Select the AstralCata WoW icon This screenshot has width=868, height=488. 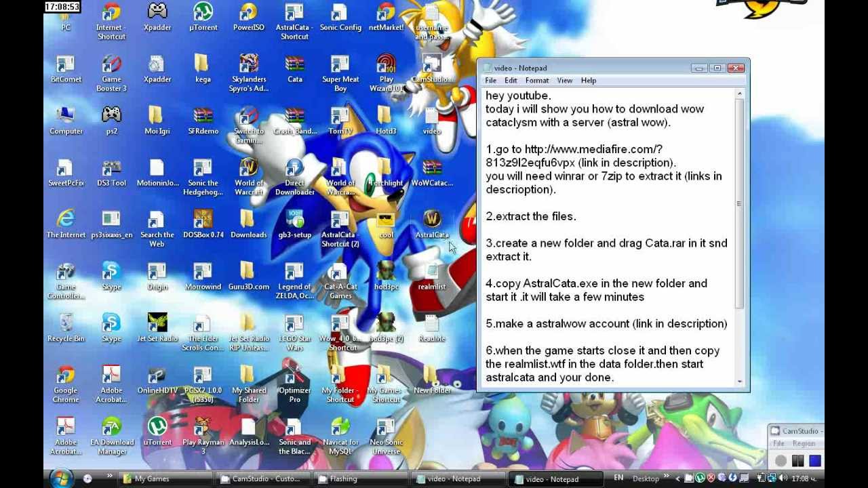point(432,226)
